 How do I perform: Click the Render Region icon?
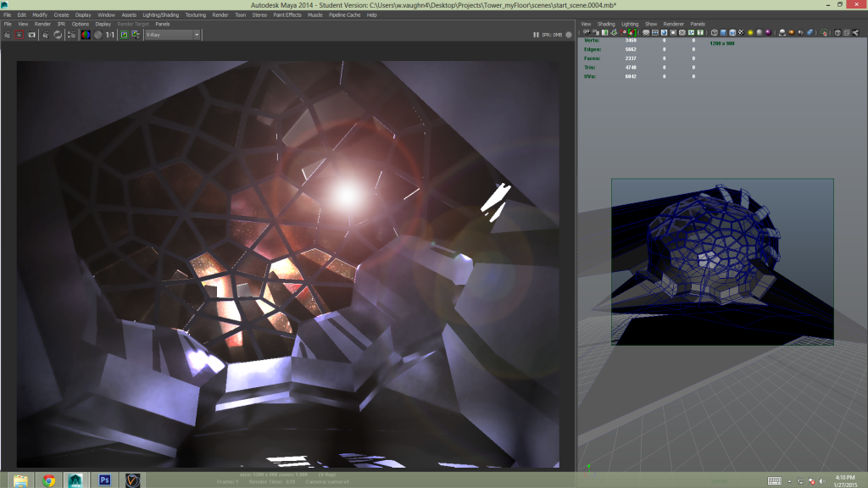click(19, 35)
